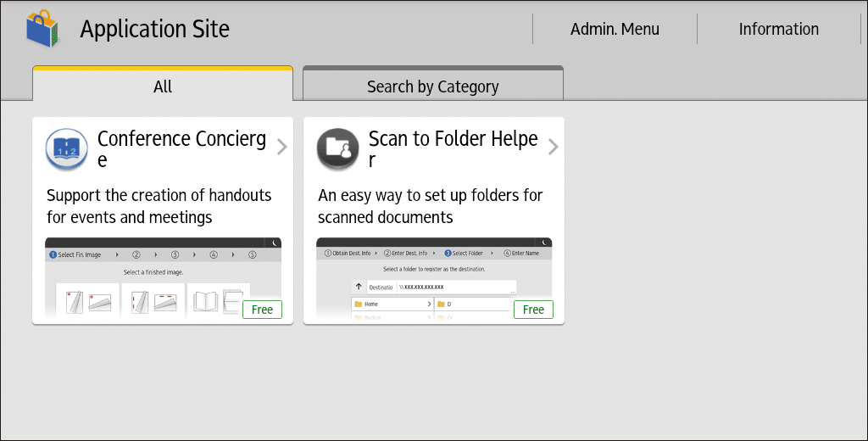The image size is (868, 441).
Task: Switch to Search by Category tab
Action: pos(432,87)
